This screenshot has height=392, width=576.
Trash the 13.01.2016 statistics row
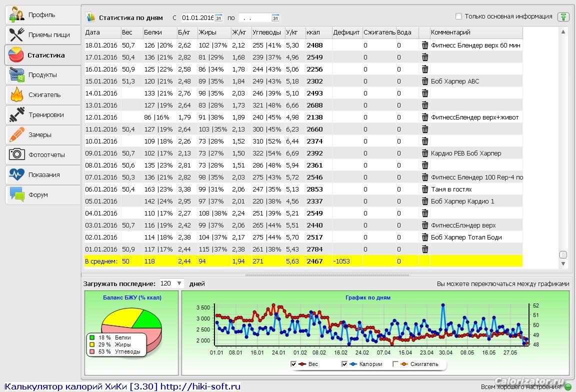pyautogui.click(x=424, y=105)
